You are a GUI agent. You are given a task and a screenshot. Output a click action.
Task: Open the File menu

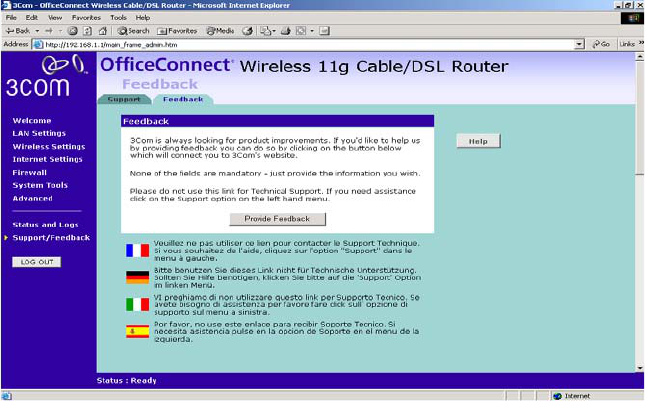(11, 18)
